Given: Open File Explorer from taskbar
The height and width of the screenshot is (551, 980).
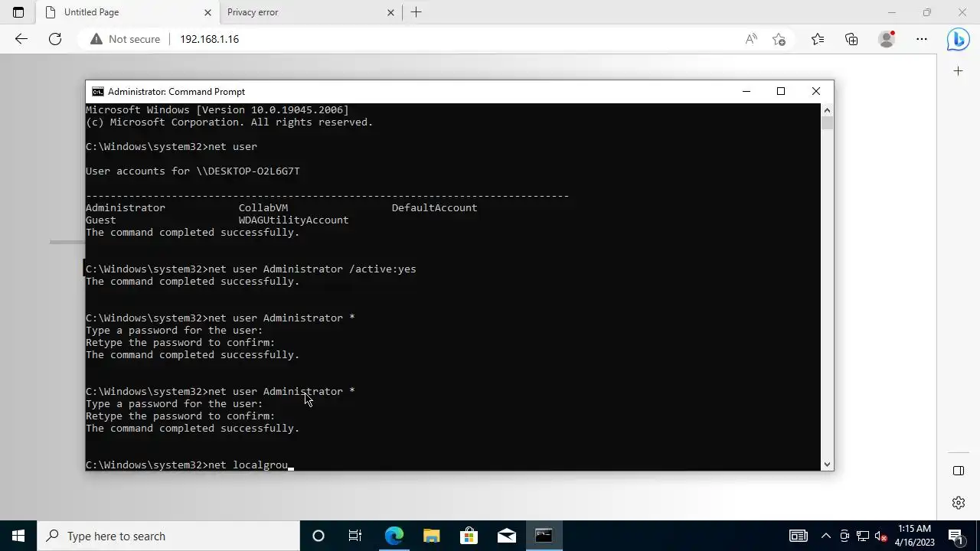Looking at the screenshot, I should tap(431, 536).
